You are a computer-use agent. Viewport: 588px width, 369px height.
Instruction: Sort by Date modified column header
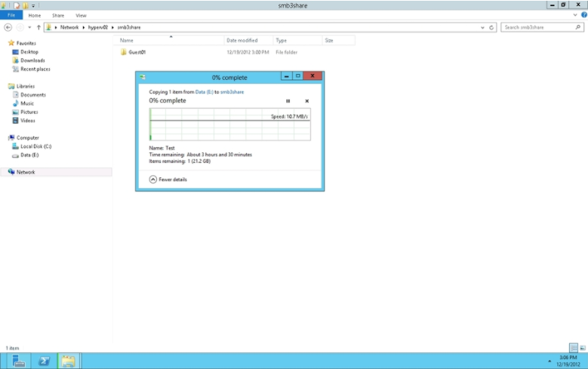pyautogui.click(x=248, y=41)
